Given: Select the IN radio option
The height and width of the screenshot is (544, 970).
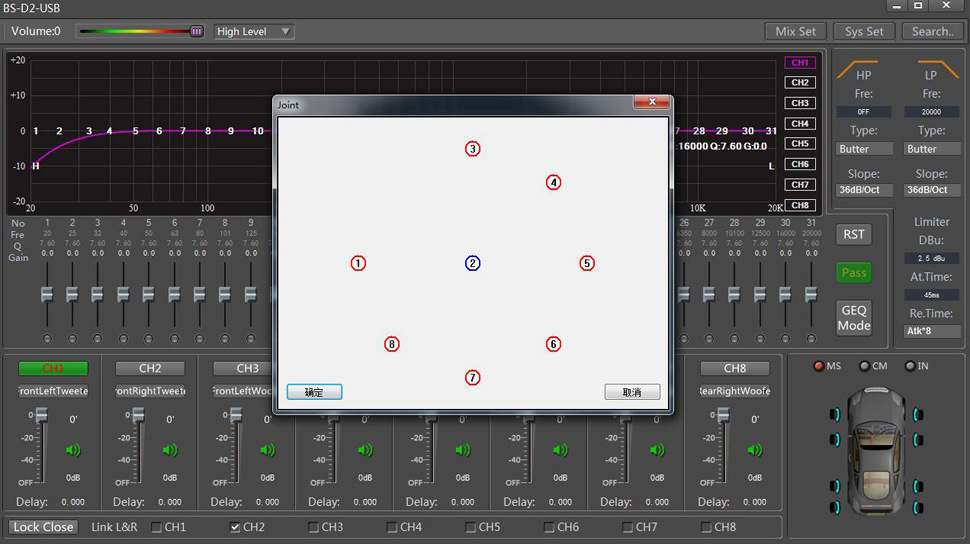Looking at the screenshot, I should pos(910,366).
